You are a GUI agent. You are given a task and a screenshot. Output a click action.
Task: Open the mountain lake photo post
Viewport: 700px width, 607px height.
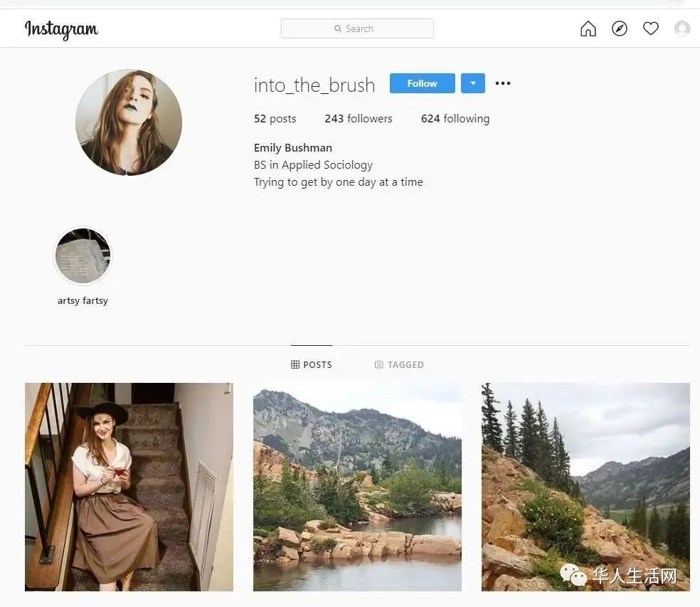click(357, 487)
